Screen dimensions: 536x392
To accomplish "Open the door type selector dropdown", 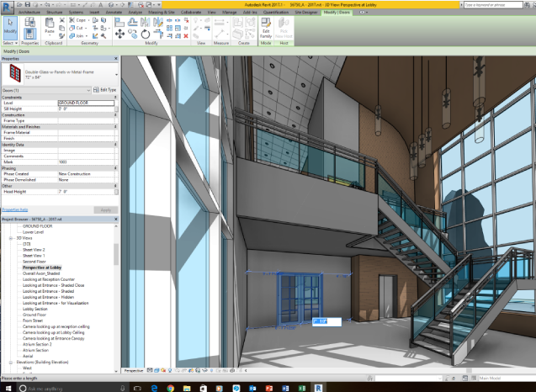I will tap(117, 75).
